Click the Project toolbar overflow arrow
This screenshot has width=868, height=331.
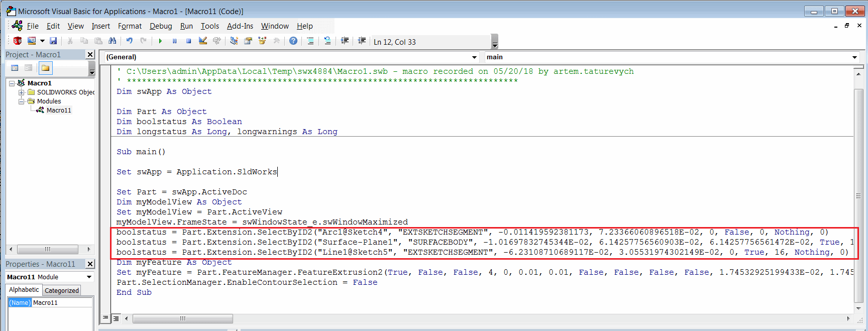click(92, 68)
